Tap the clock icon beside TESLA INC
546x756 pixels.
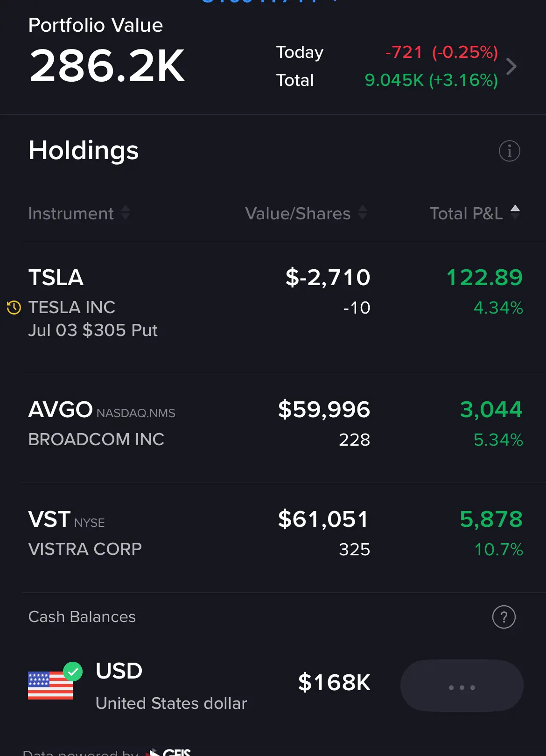pyautogui.click(x=14, y=308)
